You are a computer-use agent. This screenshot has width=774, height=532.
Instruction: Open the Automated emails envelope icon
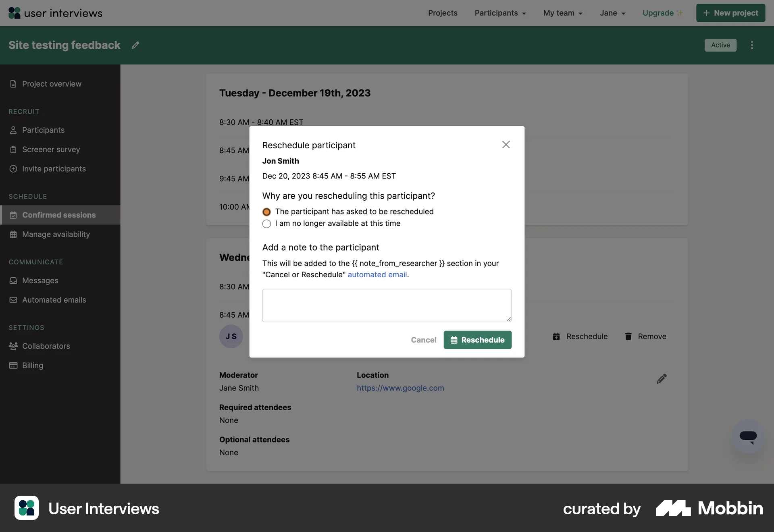pyautogui.click(x=13, y=300)
